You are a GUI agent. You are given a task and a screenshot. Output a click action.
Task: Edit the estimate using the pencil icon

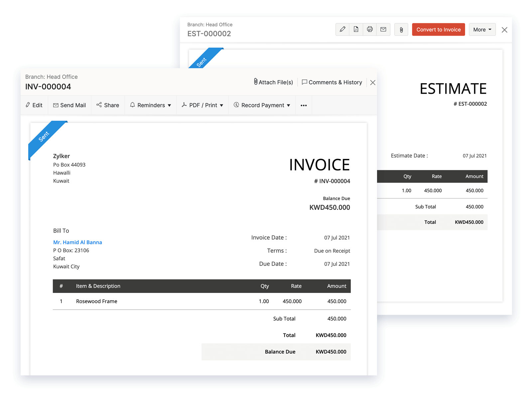tap(342, 29)
